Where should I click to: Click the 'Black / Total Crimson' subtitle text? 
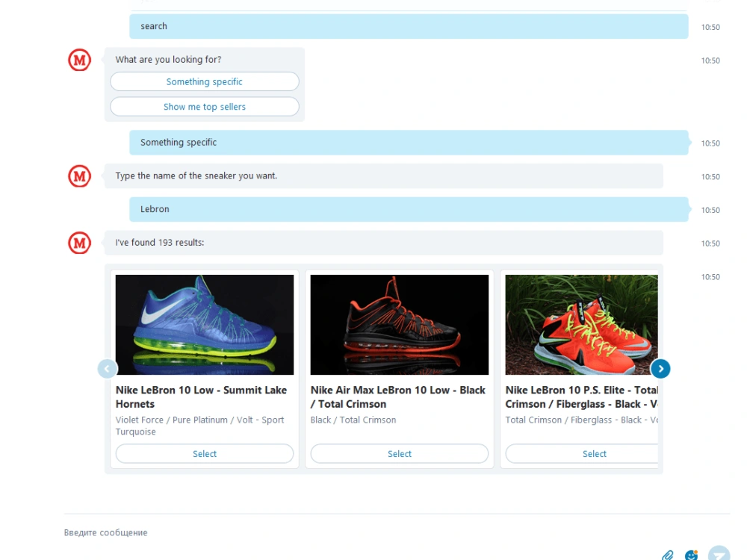click(353, 420)
